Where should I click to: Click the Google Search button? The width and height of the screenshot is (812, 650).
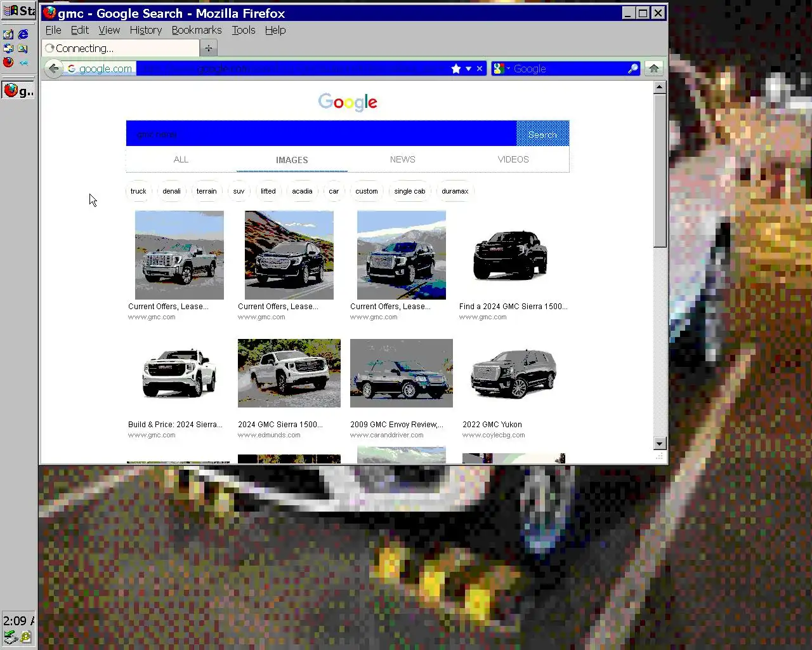tap(542, 134)
